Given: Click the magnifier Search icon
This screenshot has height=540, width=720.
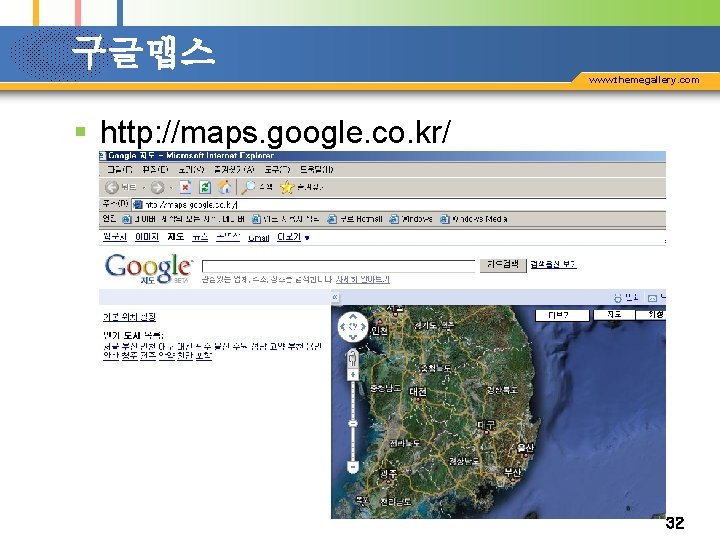Looking at the screenshot, I should click(x=248, y=187).
